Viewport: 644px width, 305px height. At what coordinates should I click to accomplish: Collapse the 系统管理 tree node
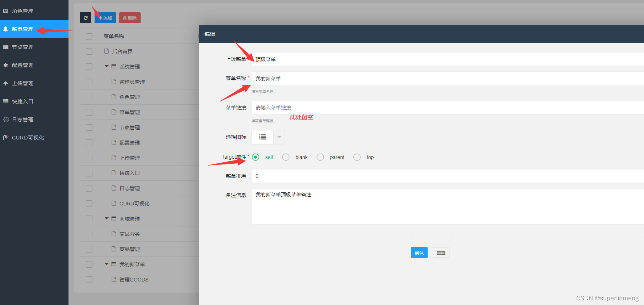[x=107, y=66]
